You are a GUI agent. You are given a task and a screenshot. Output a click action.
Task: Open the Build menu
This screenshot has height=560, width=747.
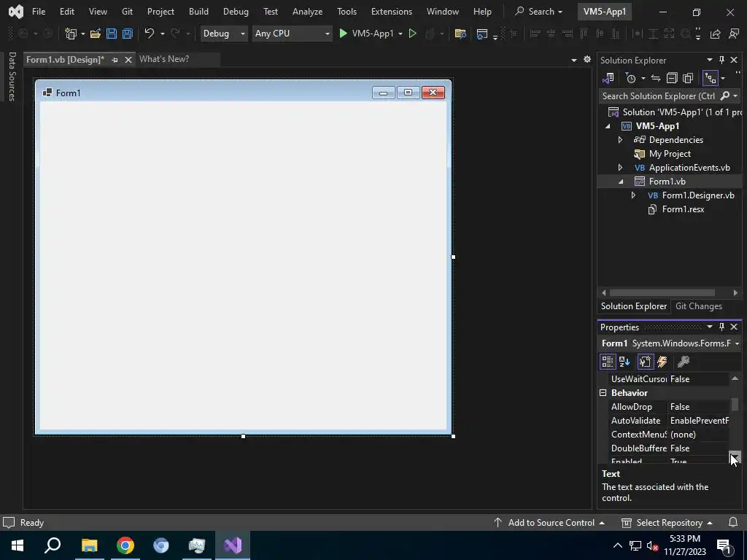click(198, 12)
